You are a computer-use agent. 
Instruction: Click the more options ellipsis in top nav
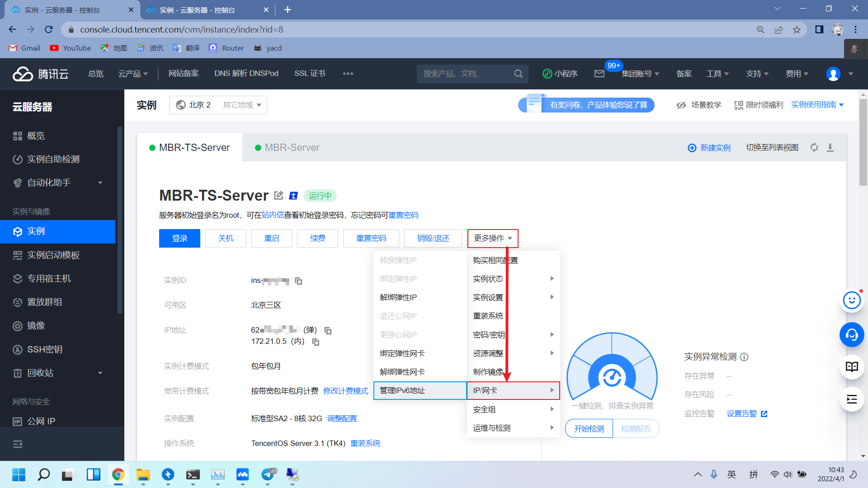tap(348, 74)
